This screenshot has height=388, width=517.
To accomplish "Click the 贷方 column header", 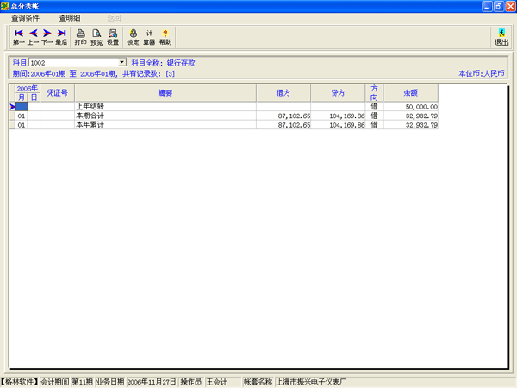I will [338, 93].
